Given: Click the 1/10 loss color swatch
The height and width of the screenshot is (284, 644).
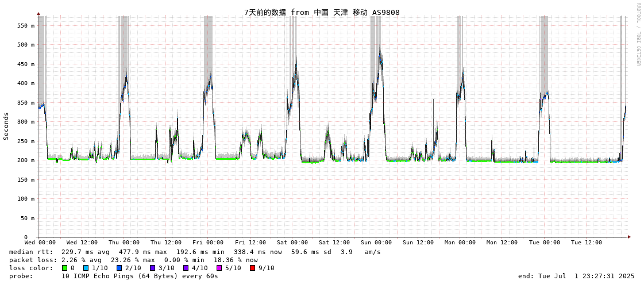Looking at the screenshot, I should 86,268.
